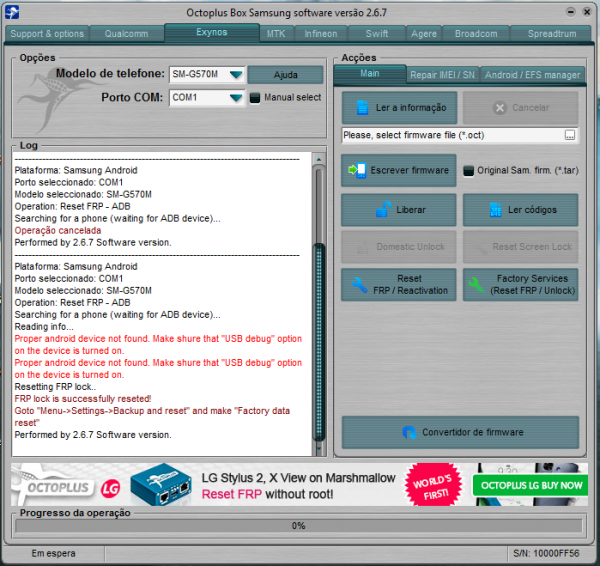Open firmware file browse button (...)

(570, 135)
